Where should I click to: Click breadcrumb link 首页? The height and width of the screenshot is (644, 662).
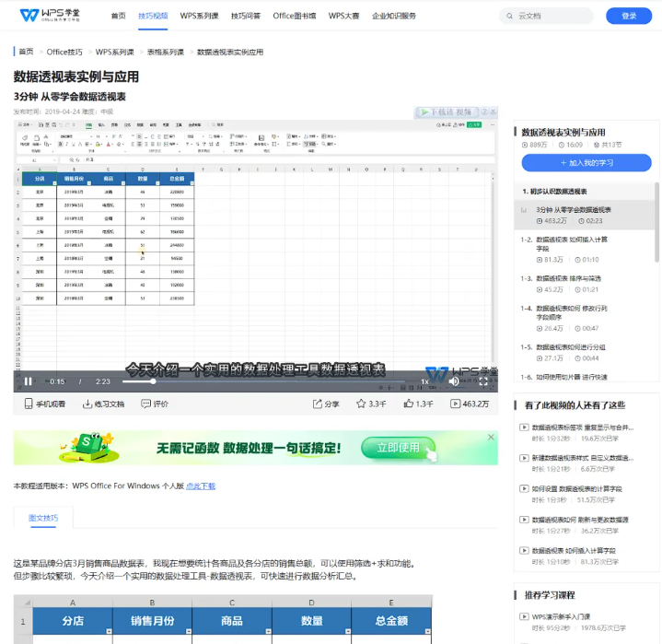pyautogui.click(x=26, y=52)
